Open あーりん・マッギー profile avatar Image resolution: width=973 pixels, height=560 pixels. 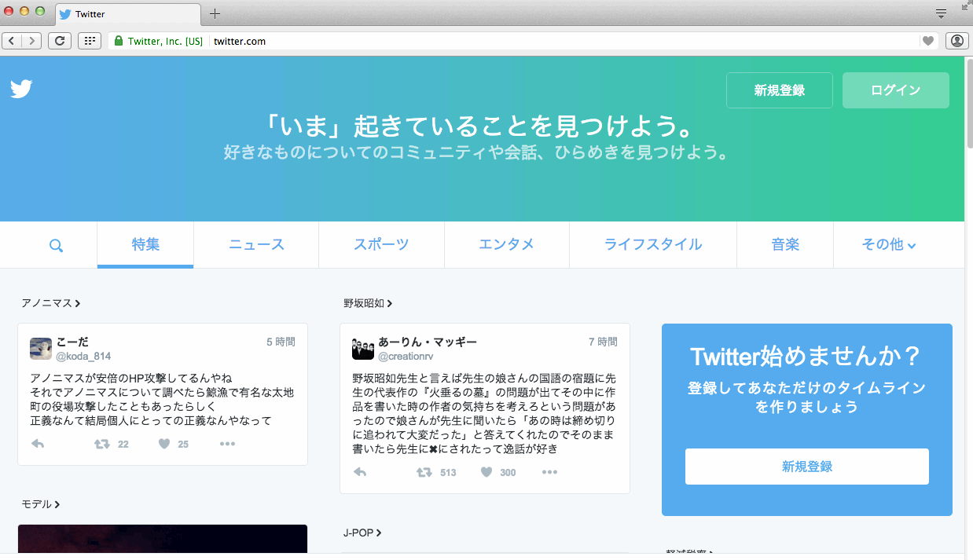[362, 348]
